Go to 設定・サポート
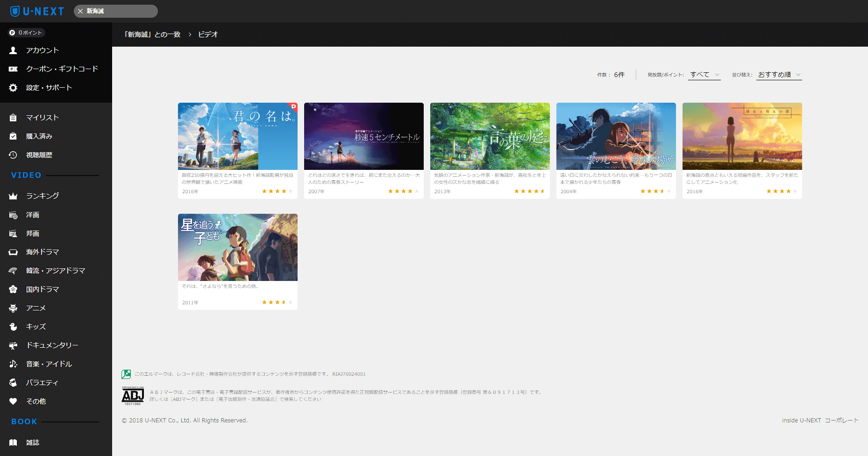Image resolution: width=868 pixels, height=456 pixels. [49, 88]
